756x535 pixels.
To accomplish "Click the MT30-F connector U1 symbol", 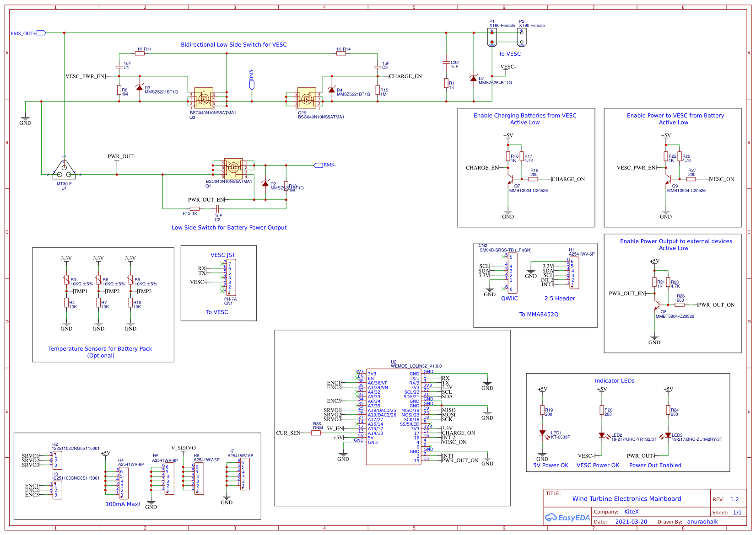I will (63, 170).
